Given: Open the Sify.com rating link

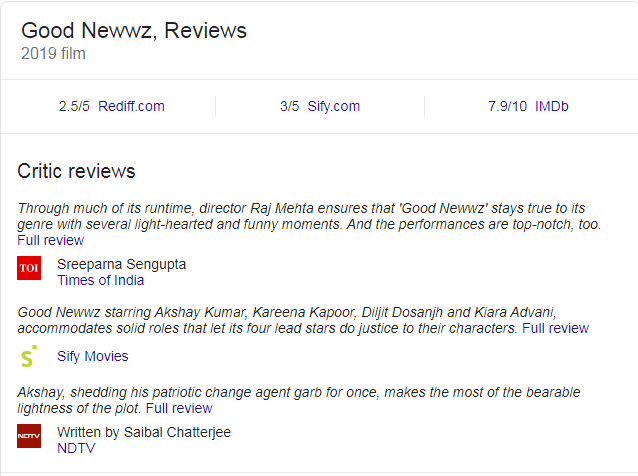Looking at the screenshot, I should 334,106.
